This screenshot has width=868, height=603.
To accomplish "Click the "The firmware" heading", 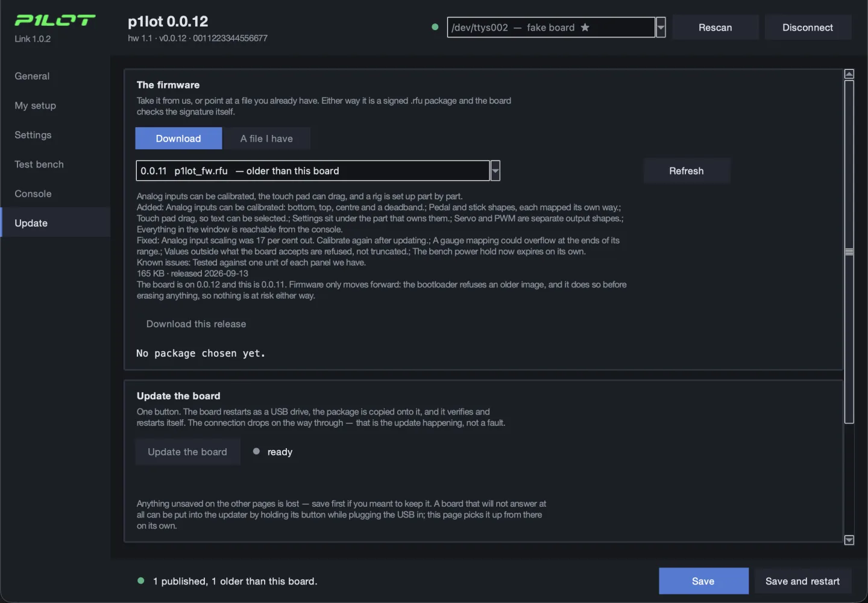I will 168,85.
